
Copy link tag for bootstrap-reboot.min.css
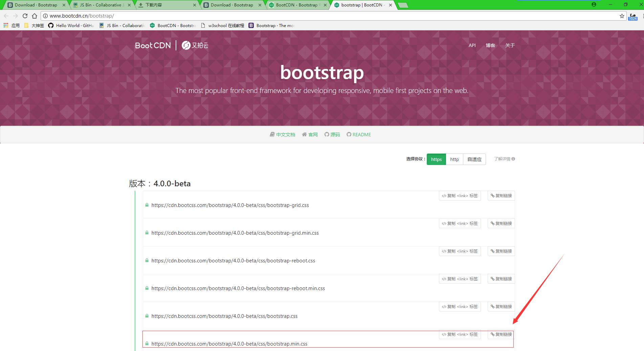[x=460, y=279]
